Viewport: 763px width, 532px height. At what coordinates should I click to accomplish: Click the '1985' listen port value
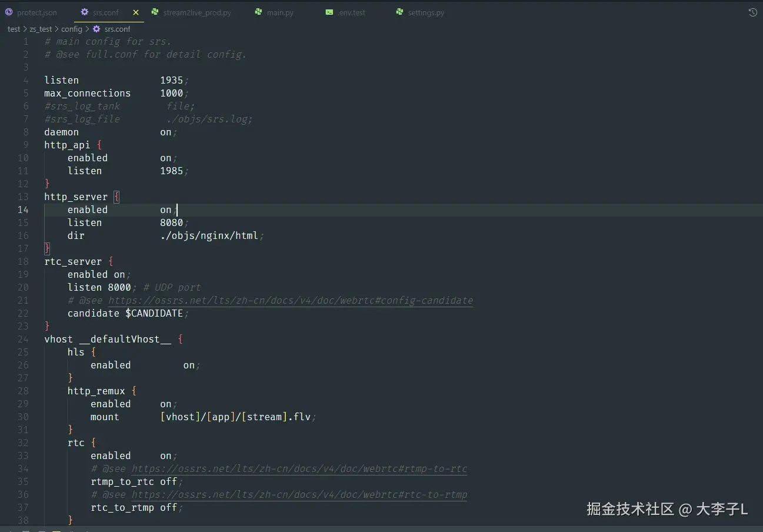coord(172,171)
